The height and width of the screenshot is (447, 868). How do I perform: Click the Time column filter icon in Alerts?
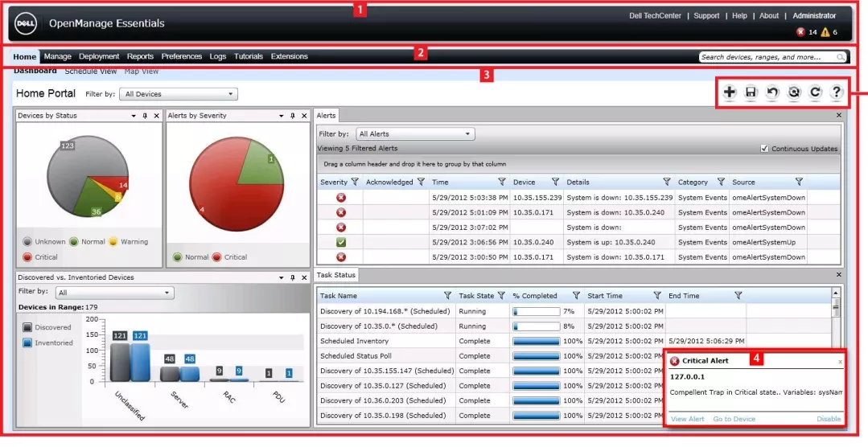[501, 182]
